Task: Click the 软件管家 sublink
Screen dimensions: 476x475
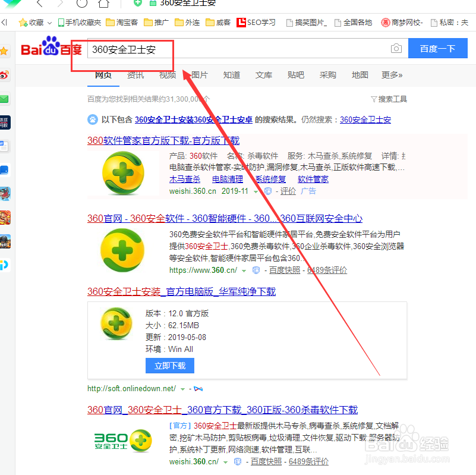Action: [313, 179]
